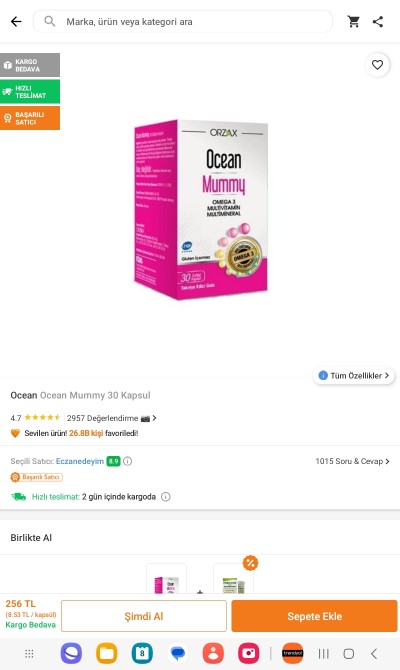Open the Trendyol app in taskbar

293,653
